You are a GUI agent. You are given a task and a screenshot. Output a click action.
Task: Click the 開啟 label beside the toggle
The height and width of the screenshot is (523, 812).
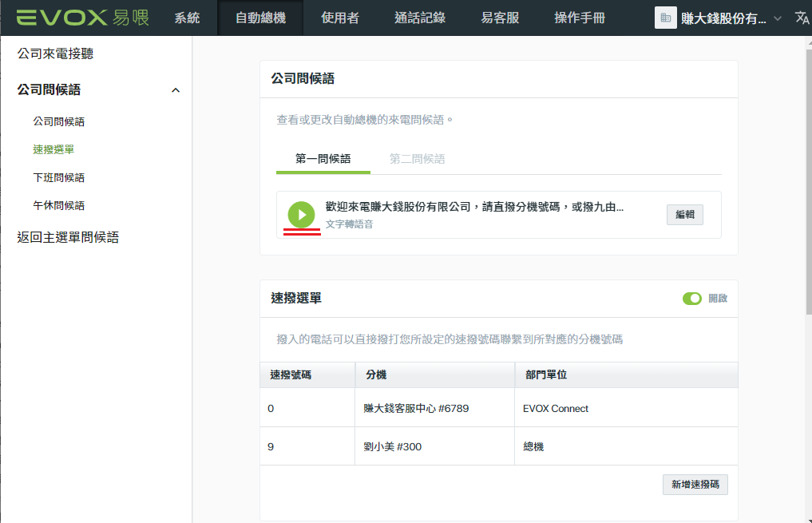pos(718,299)
